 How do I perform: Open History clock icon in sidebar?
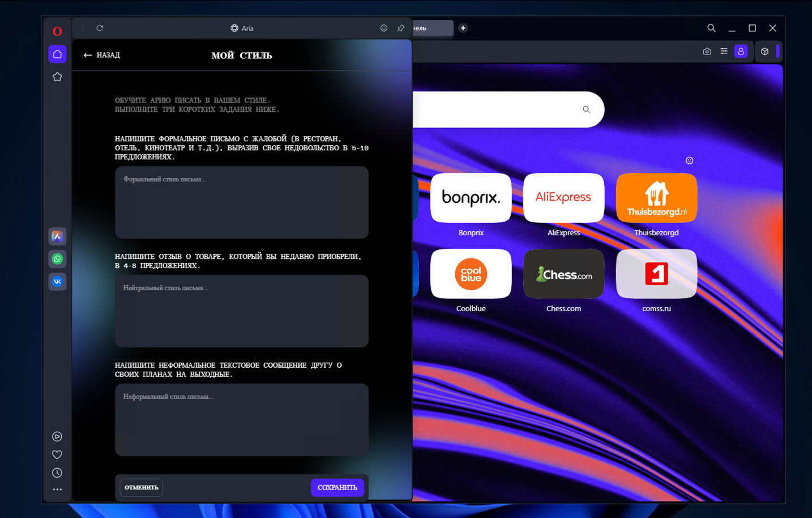tap(57, 473)
